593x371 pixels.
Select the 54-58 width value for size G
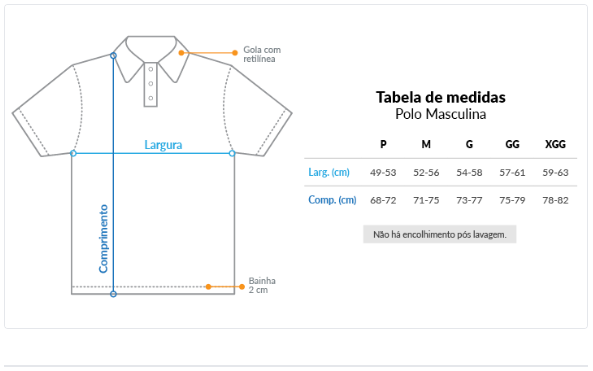tap(469, 173)
